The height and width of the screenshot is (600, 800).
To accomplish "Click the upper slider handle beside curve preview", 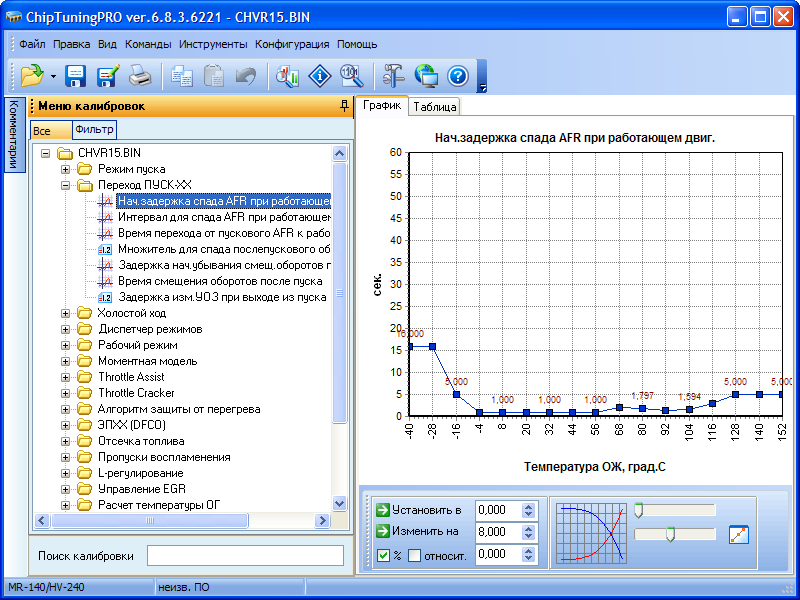I will [x=638, y=510].
